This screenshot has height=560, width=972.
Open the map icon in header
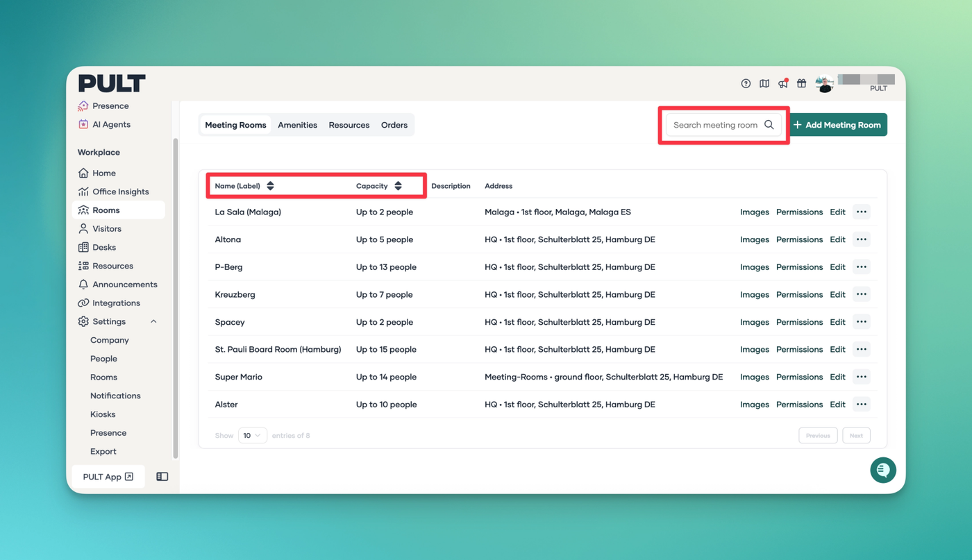[764, 83]
